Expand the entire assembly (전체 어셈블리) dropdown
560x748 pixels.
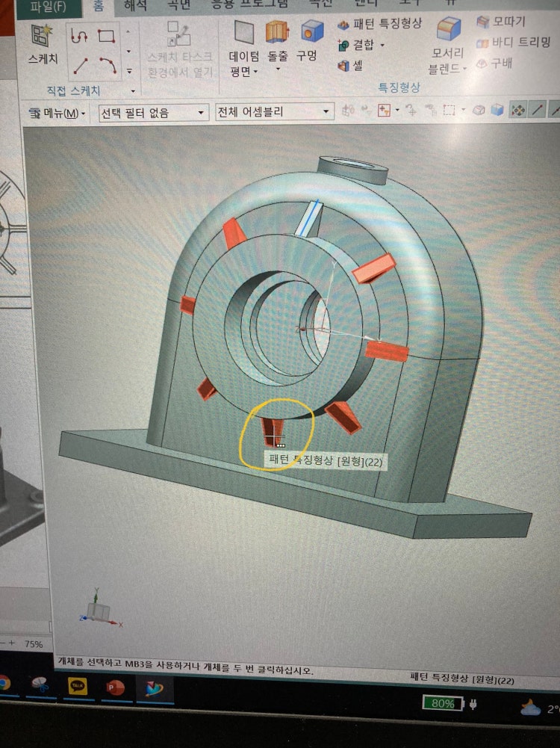[x=273, y=112]
